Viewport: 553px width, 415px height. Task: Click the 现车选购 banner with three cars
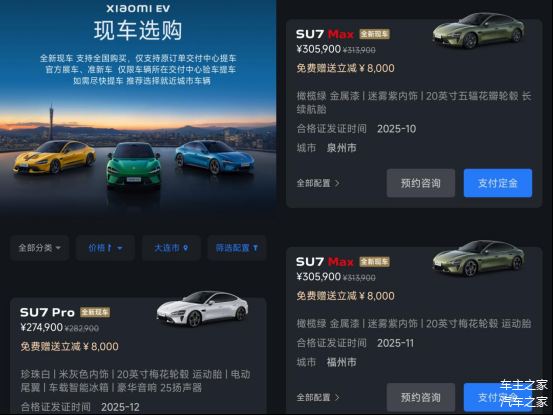[x=138, y=108]
